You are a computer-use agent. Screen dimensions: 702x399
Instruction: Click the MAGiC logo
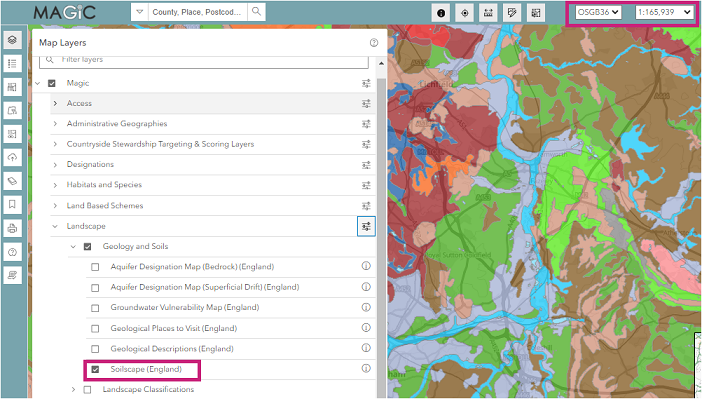point(65,12)
